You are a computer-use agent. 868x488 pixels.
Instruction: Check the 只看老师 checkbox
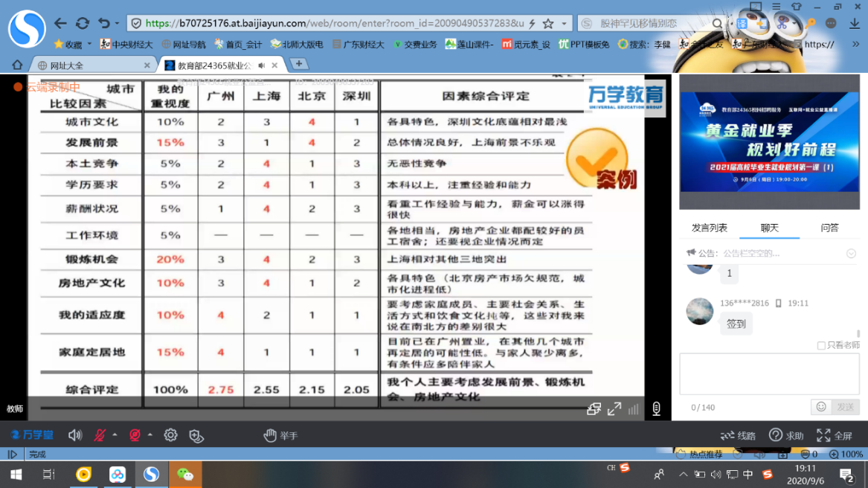(821, 345)
